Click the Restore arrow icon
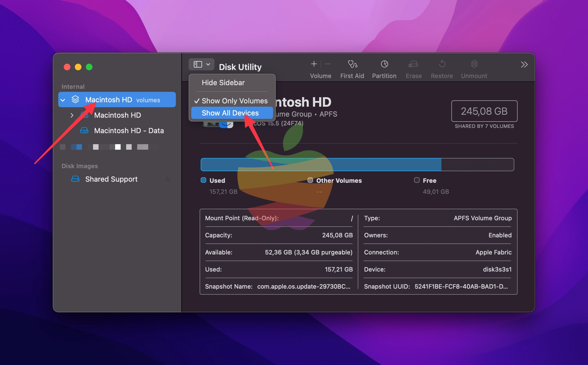This screenshot has width=588, height=365. point(442,64)
